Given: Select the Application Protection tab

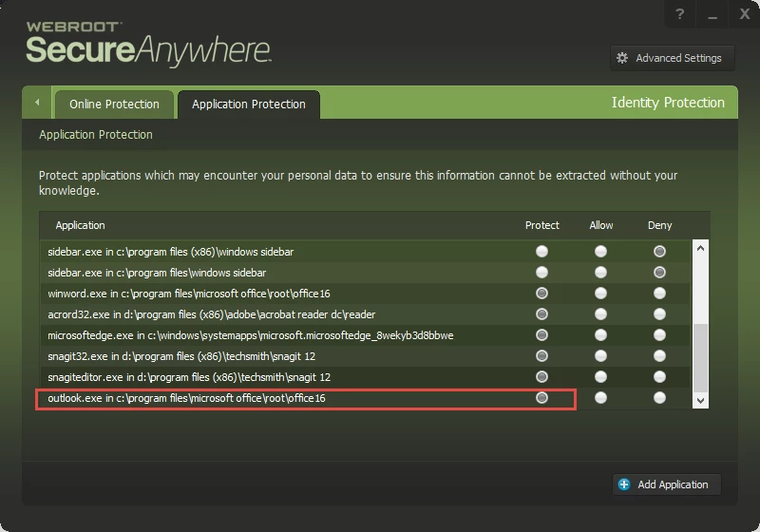Looking at the screenshot, I should (249, 104).
